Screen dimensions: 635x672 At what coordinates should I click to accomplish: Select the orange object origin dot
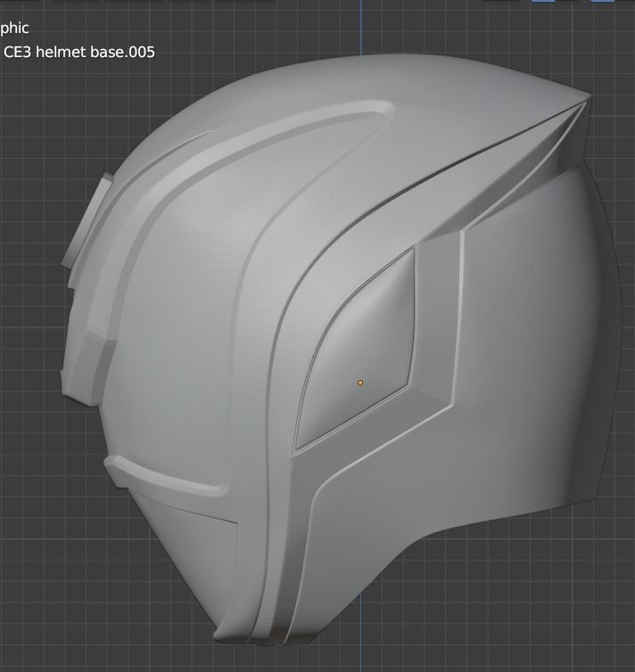[360, 383]
